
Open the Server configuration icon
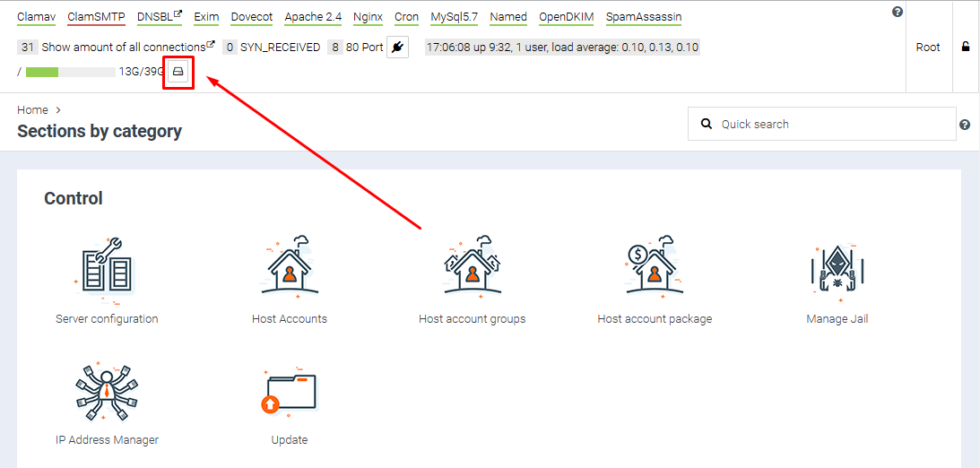[x=107, y=270]
